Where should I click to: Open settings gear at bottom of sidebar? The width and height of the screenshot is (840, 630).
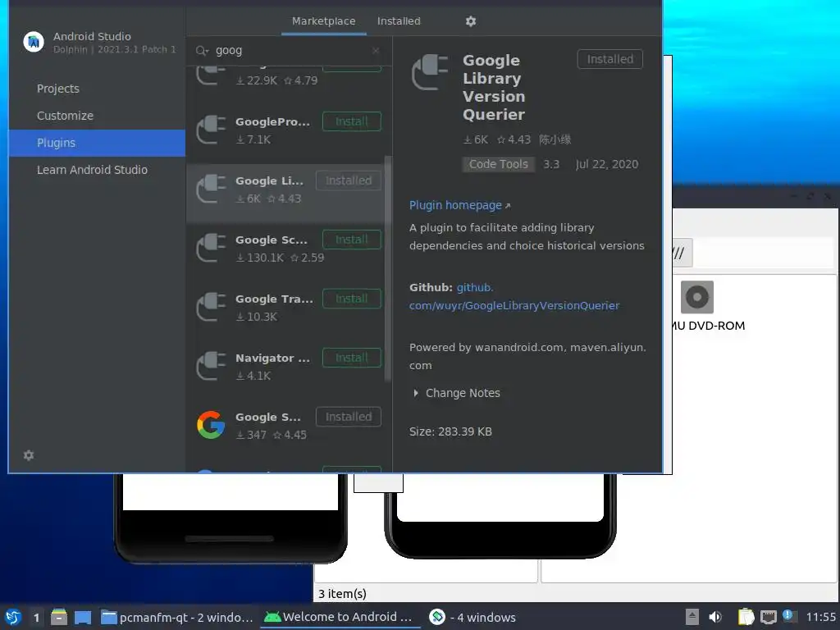(29, 455)
